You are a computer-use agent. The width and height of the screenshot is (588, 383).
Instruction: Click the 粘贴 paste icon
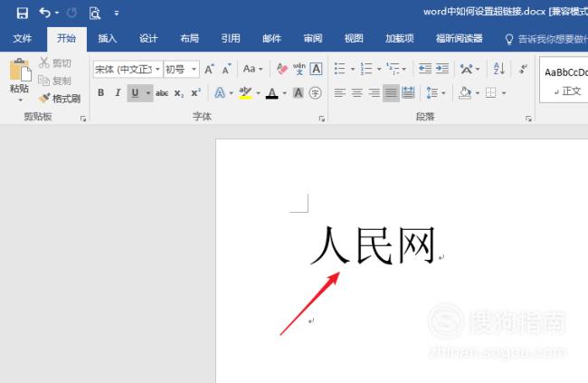20,70
